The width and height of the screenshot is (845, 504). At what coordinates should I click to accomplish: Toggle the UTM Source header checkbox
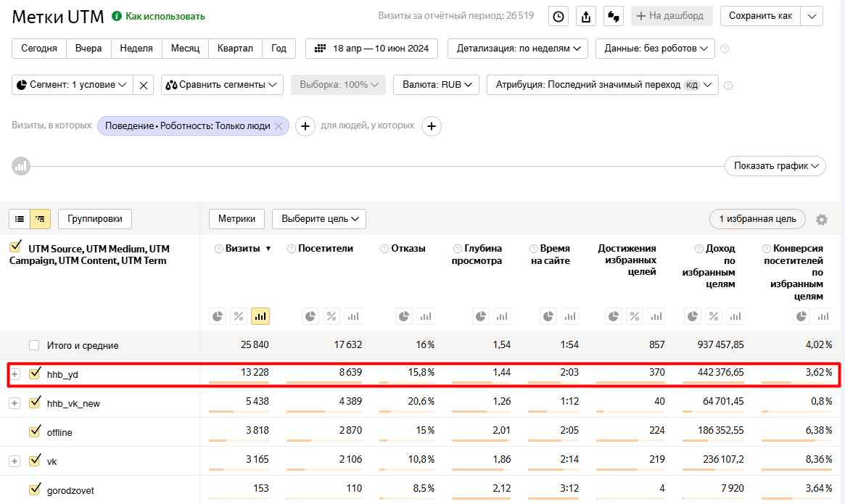click(x=16, y=247)
